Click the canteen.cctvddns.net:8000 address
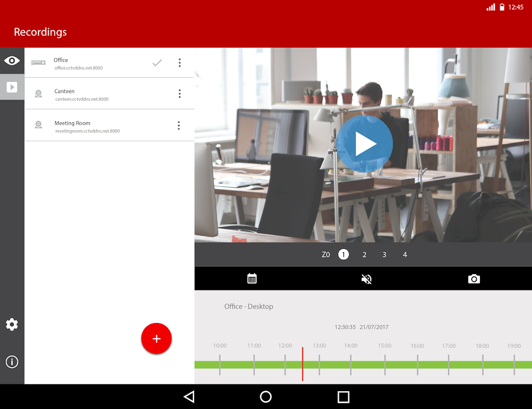532x409 pixels. point(82,99)
